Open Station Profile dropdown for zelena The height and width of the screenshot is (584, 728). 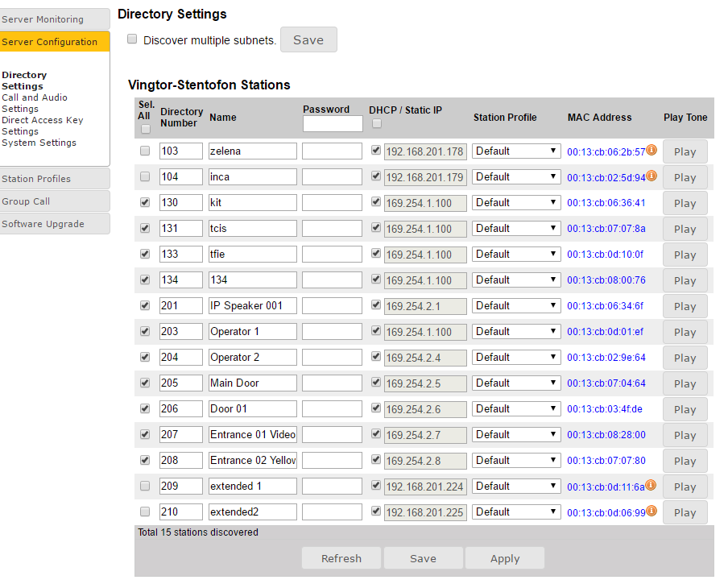point(516,151)
